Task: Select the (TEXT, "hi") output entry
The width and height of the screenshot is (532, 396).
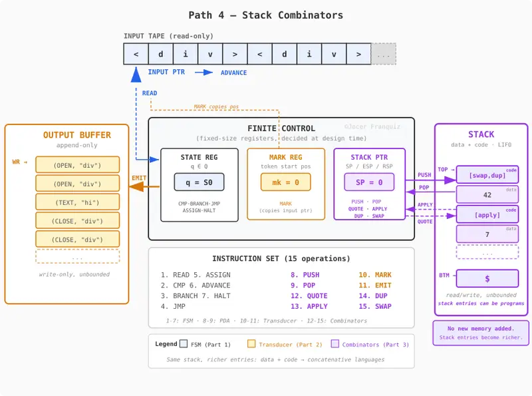Action: point(77,202)
